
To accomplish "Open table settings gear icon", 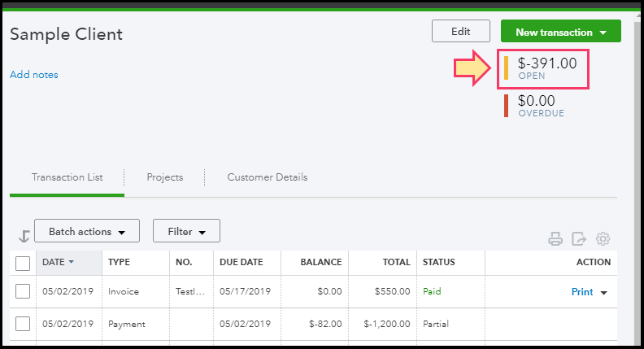I will coord(603,239).
